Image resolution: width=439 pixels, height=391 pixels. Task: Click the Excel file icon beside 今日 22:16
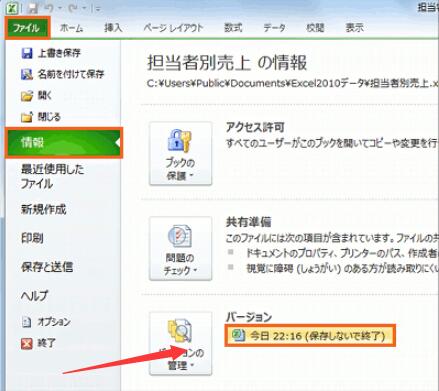pyautogui.click(x=238, y=335)
